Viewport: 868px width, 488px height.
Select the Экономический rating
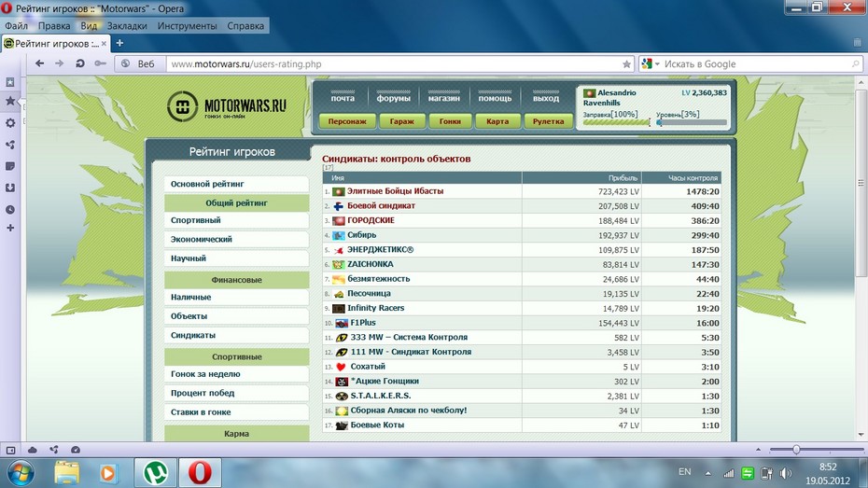pos(236,239)
